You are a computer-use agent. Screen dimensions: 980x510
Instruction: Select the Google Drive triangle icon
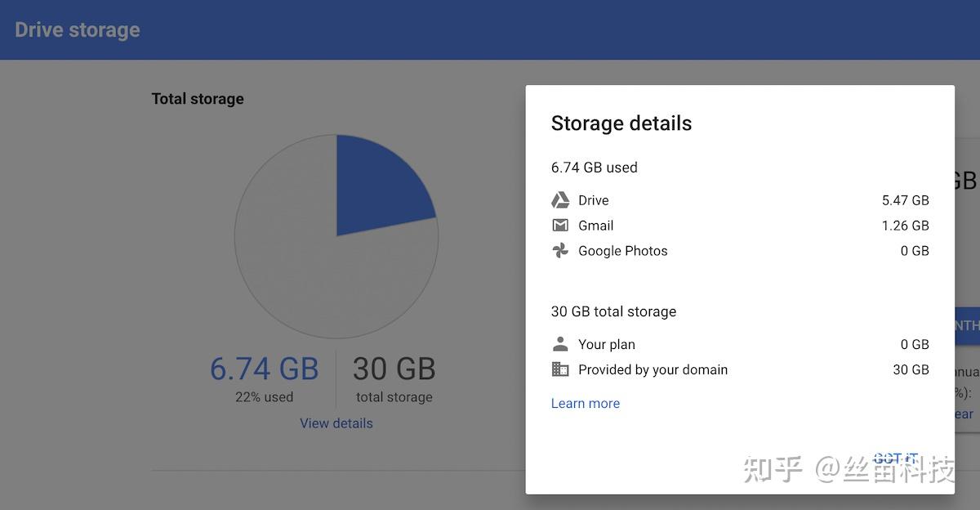560,199
